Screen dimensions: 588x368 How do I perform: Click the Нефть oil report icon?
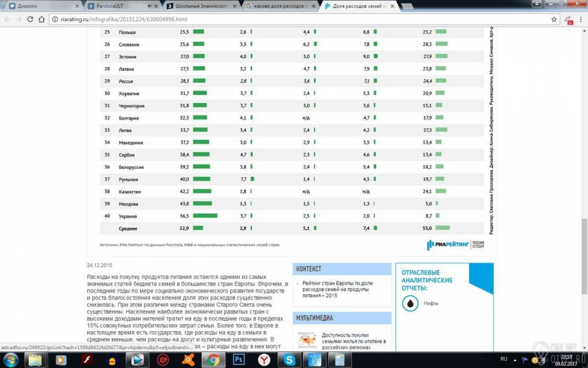point(410,304)
